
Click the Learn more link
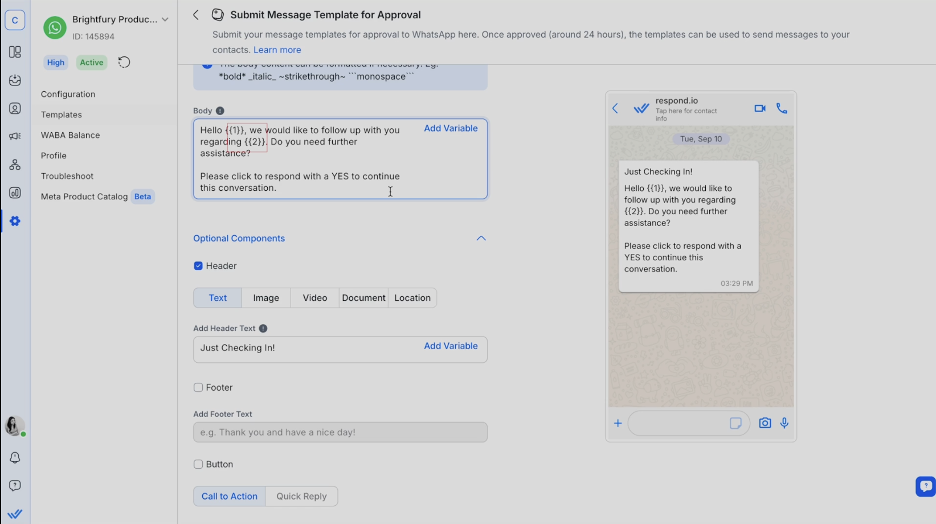pos(277,50)
